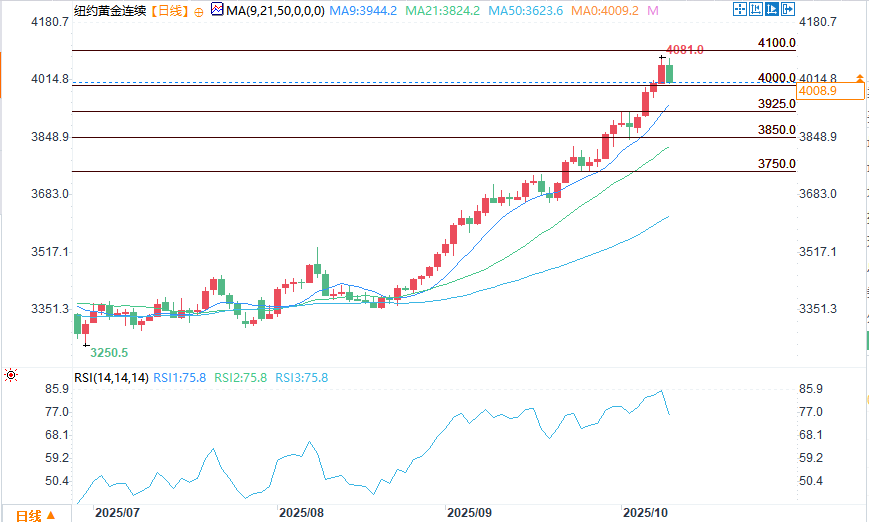Click the 2025/08 date axis label

(301, 513)
